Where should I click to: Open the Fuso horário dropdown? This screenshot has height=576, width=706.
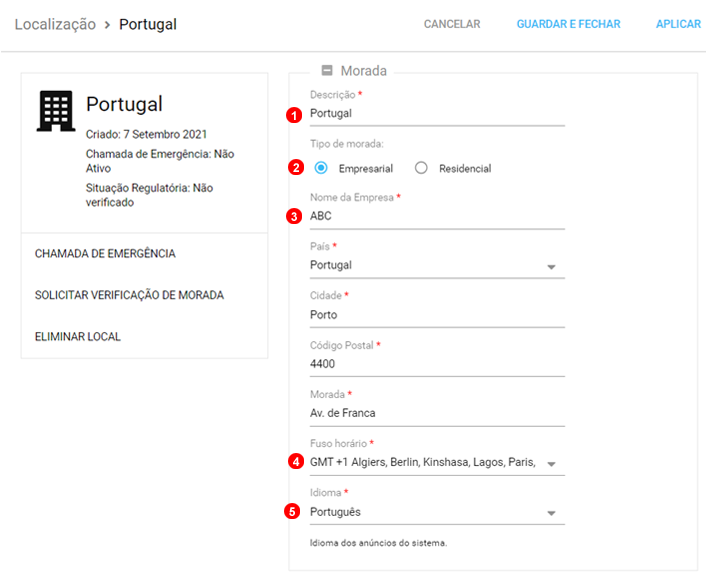pyautogui.click(x=550, y=463)
